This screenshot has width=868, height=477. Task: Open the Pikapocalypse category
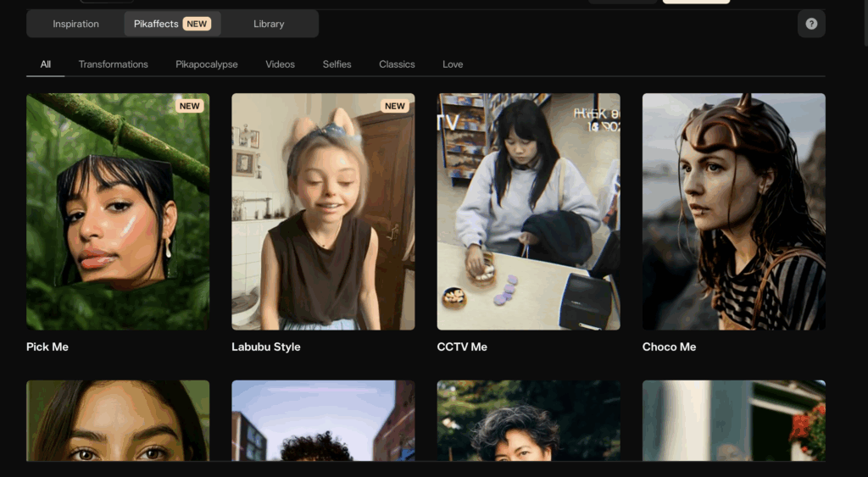[x=207, y=64]
